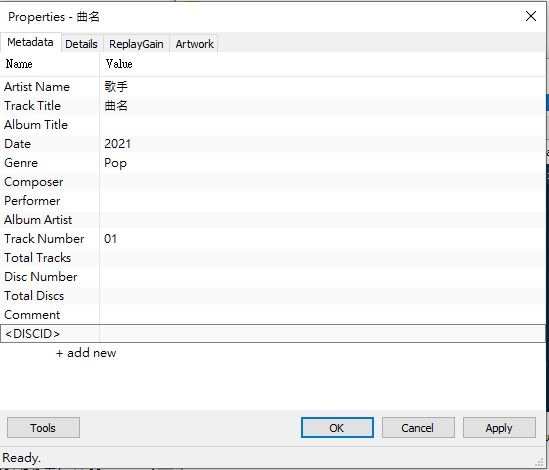Select the Artist Name value 歌手
The height and width of the screenshot is (470, 549).
point(116,87)
